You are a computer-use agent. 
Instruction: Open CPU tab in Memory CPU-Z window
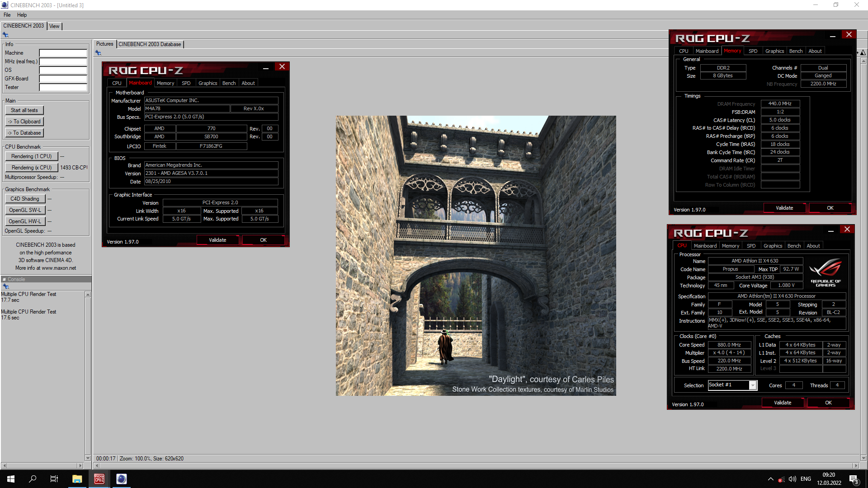[684, 51]
